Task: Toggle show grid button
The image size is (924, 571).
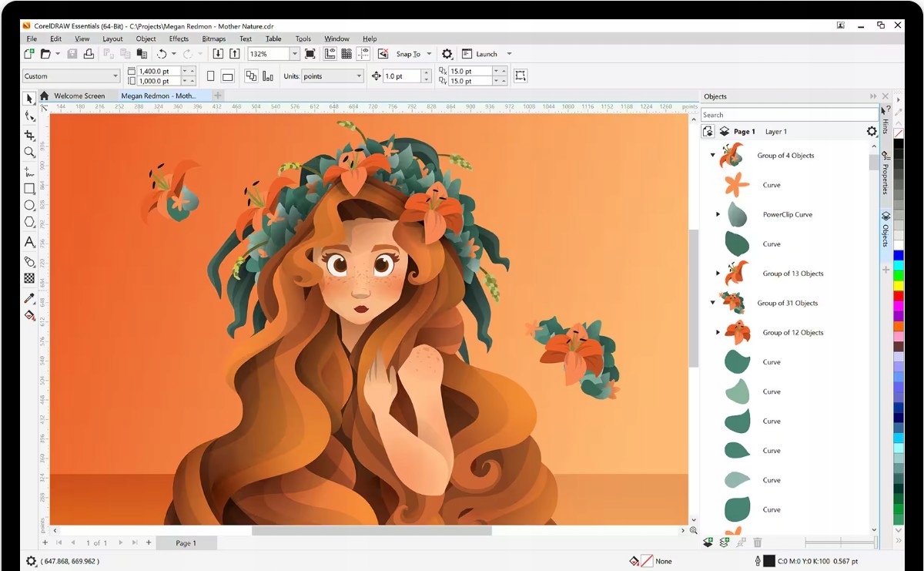Action: click(346, 54)
